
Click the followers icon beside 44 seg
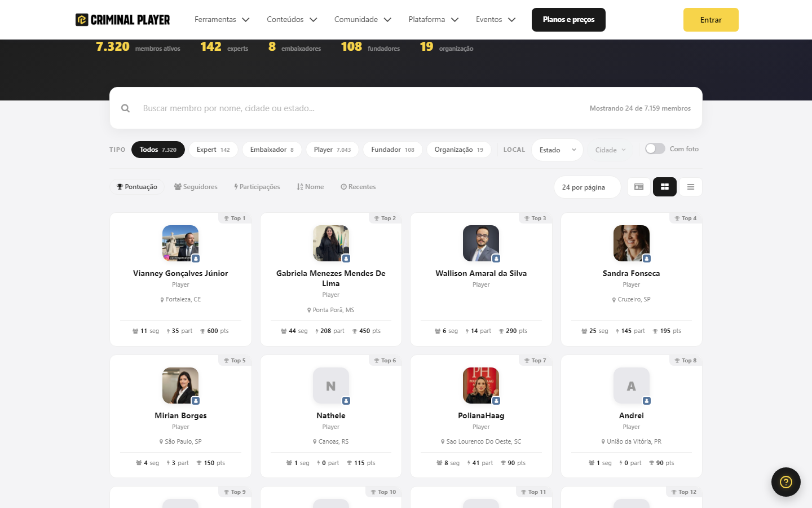point(284,331)
